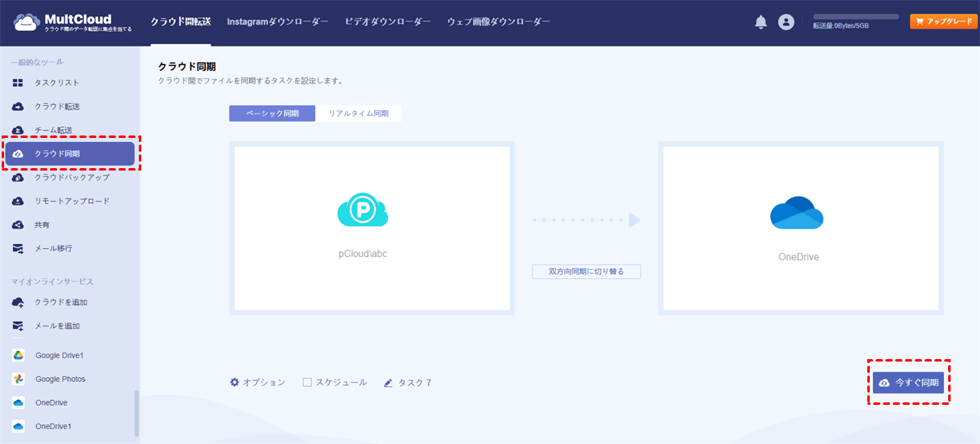
Task: Click the メール移行 label text
Action: point(53,248)
